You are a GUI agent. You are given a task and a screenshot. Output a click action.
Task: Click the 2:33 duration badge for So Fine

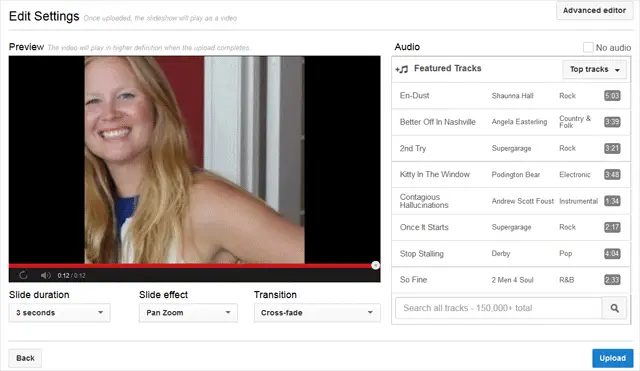[x=612, y=280]
